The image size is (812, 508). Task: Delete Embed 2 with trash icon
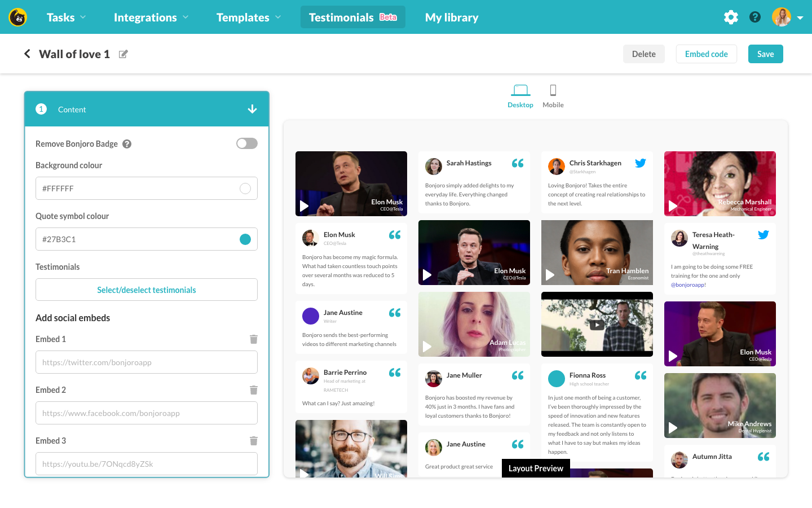(x=254, y=390)
